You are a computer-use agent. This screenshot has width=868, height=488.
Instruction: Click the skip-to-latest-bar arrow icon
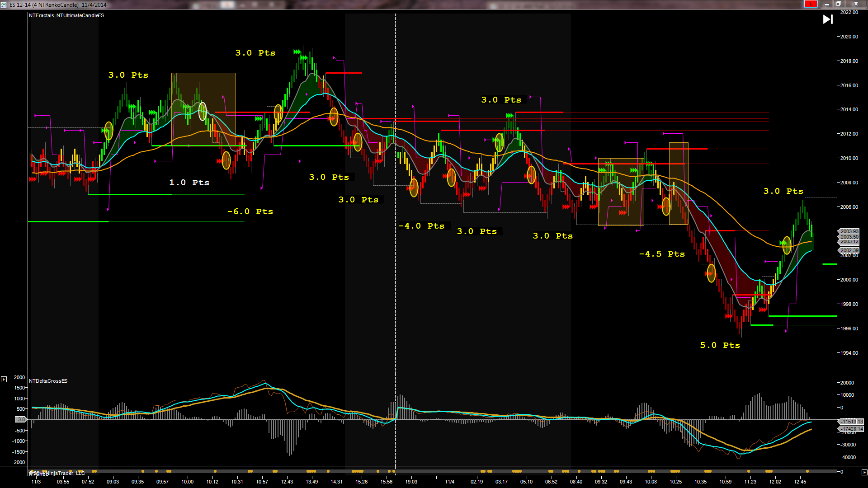[827, 19]
